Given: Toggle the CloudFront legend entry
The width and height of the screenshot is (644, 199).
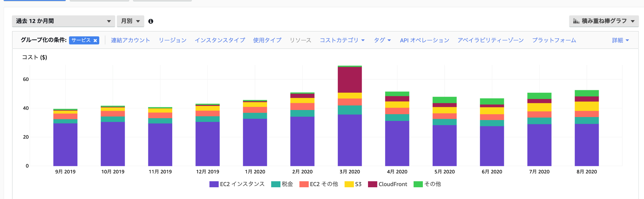Looking at the screenshot, I should (x=388, y=184).
